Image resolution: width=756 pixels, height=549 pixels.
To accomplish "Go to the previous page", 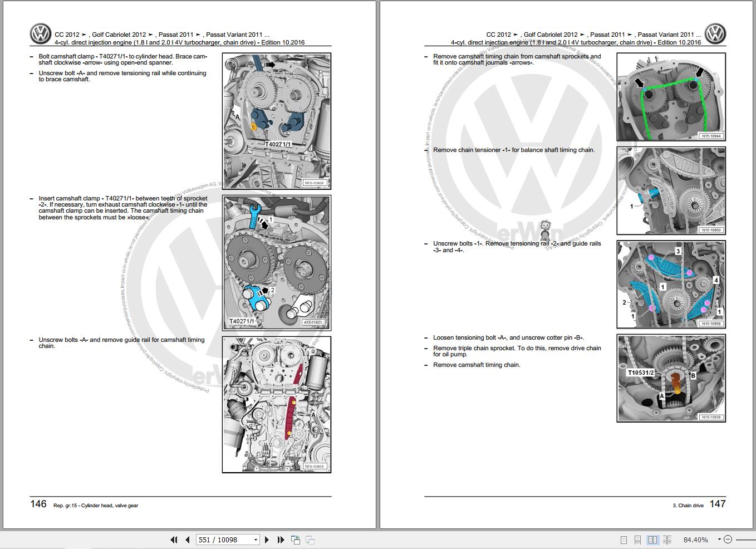I will [188, 540].
